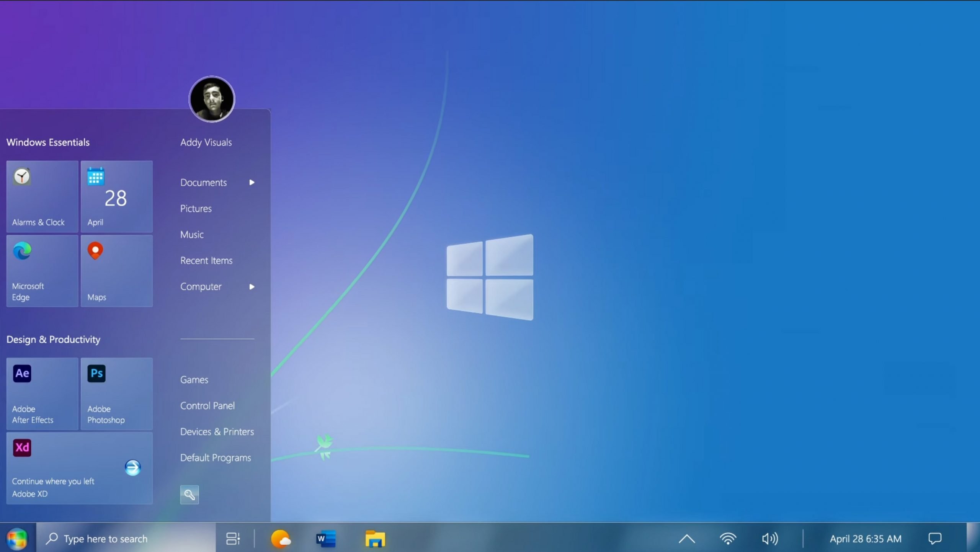The height and width of the screenshot is (552, 980).
Task: Open Games section
Action: (x=193, y=379)
